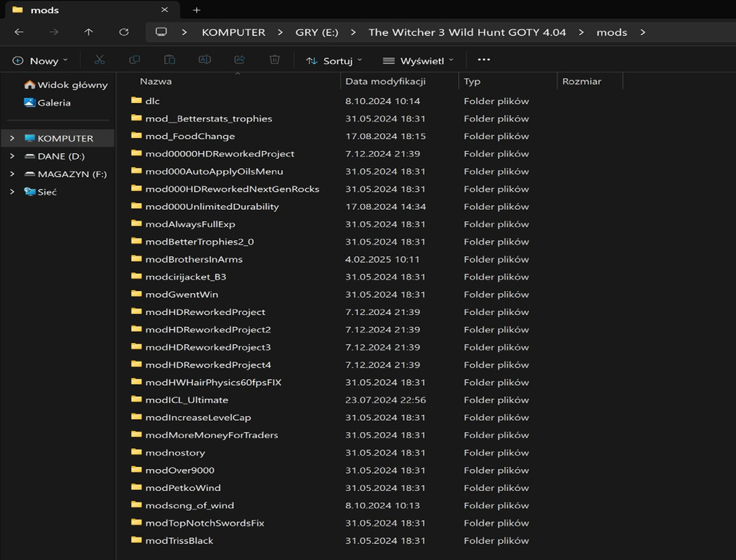
Task: Expand the Sieć tree node
Action: 12,192
